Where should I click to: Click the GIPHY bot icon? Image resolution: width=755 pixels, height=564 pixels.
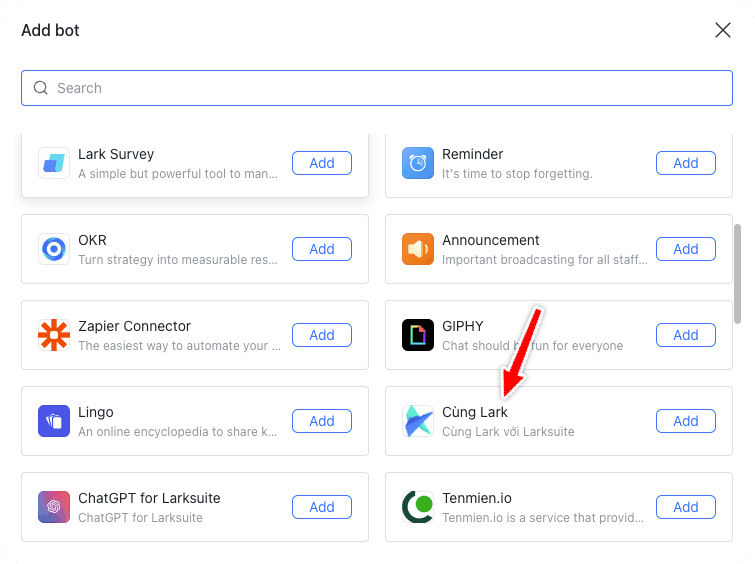418,335
